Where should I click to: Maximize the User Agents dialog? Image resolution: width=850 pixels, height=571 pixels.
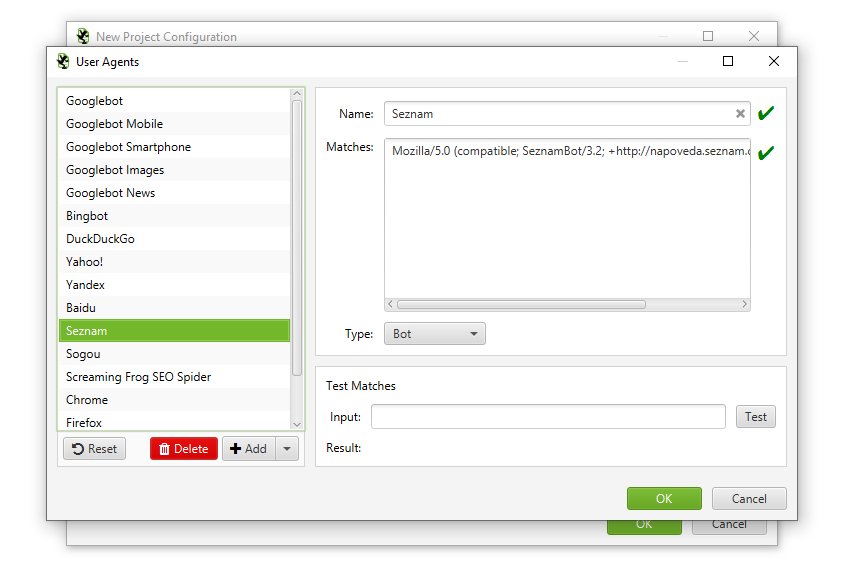[728, 61]
